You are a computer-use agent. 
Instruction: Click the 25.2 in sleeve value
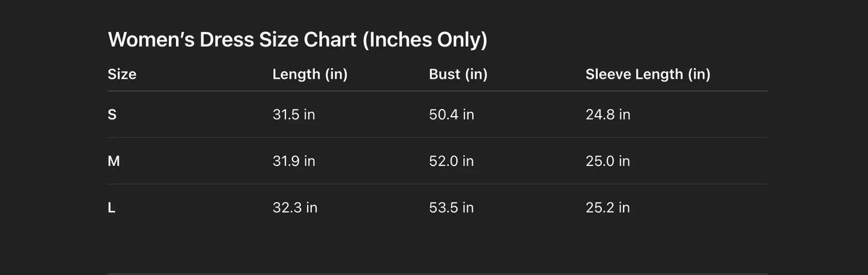pyautogui.click(x=608, y=208)
